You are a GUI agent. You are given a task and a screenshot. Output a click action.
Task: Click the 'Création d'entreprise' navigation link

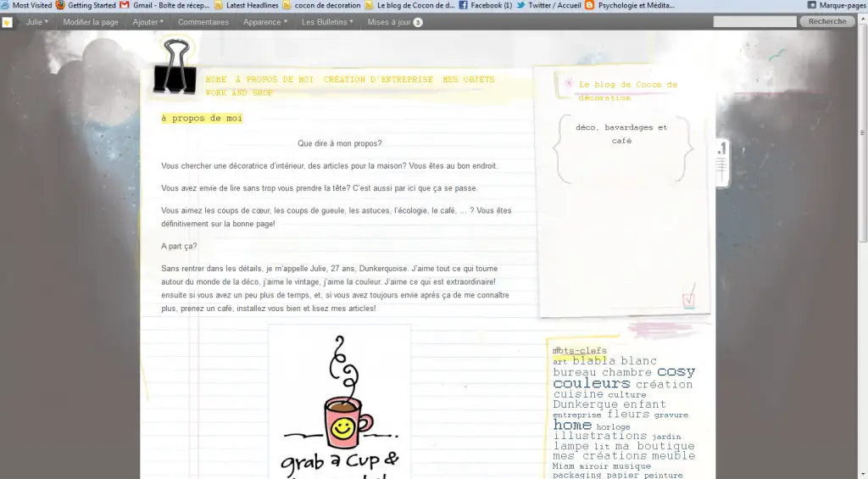[x=378, y=80]
